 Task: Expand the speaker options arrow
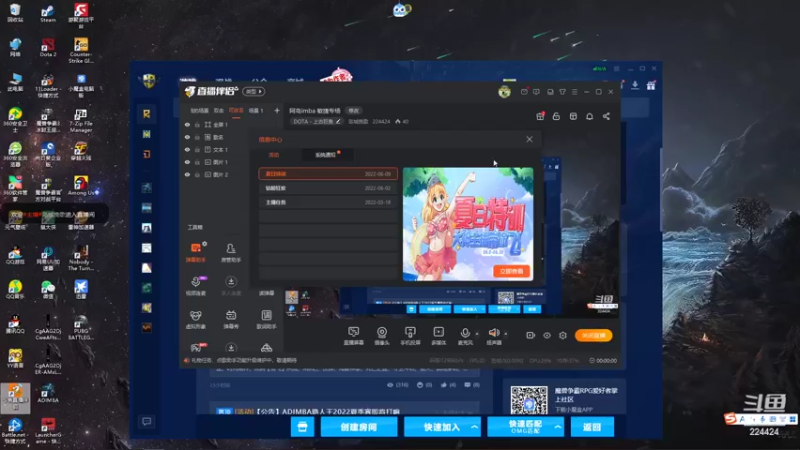(x=506, y=334)
